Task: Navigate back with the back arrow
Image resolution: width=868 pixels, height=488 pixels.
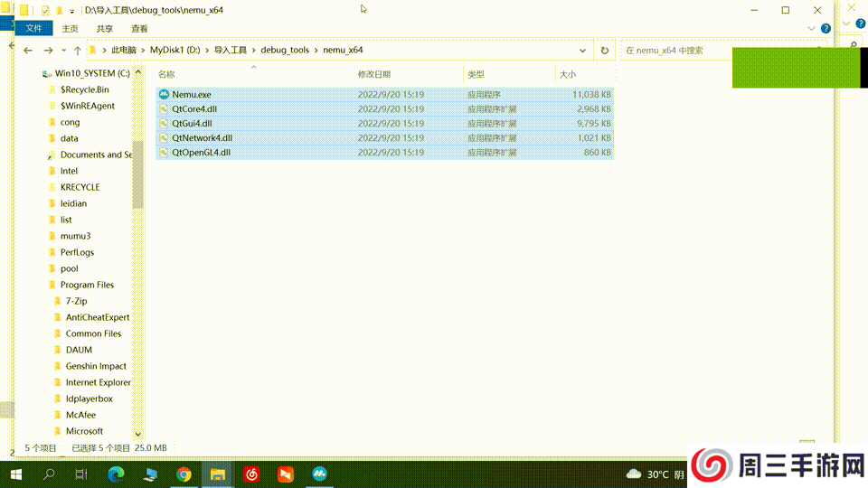Action: coord(28,51)
